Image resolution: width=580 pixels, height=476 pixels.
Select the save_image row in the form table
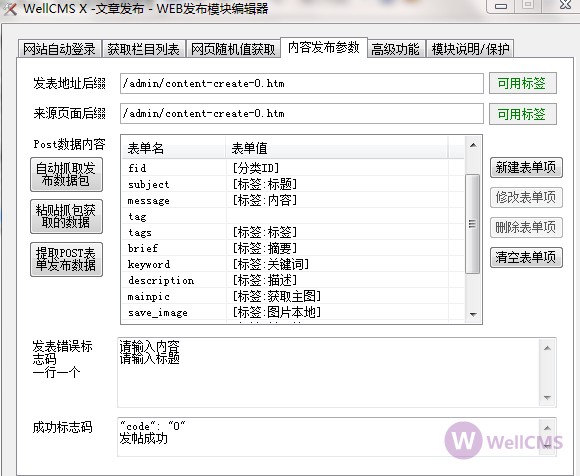(293, 313)
